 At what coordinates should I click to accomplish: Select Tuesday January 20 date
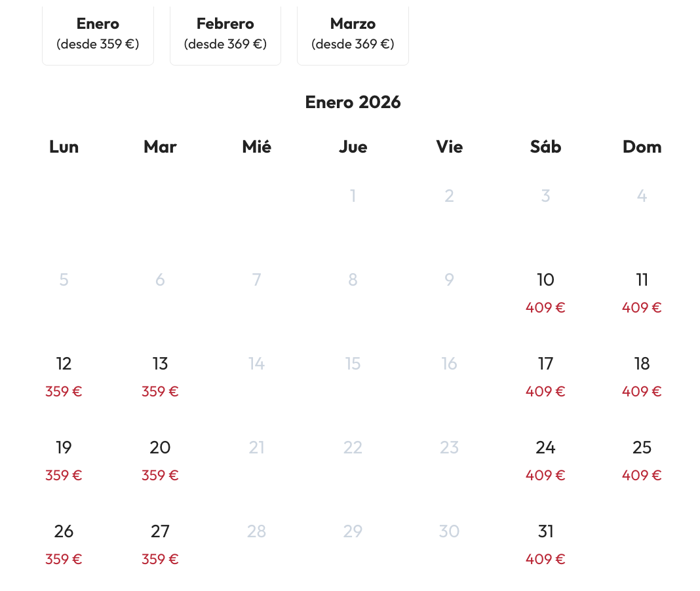160,460
